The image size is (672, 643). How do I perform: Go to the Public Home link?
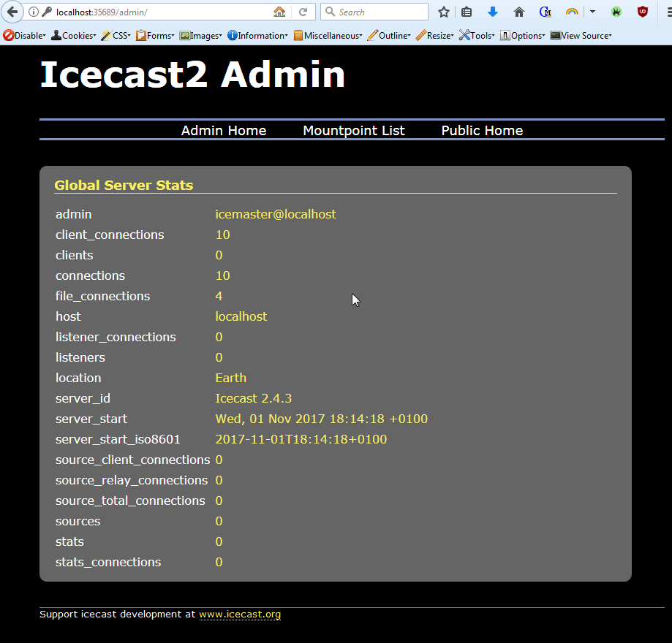pyautogui.click(x=482, y=130)
